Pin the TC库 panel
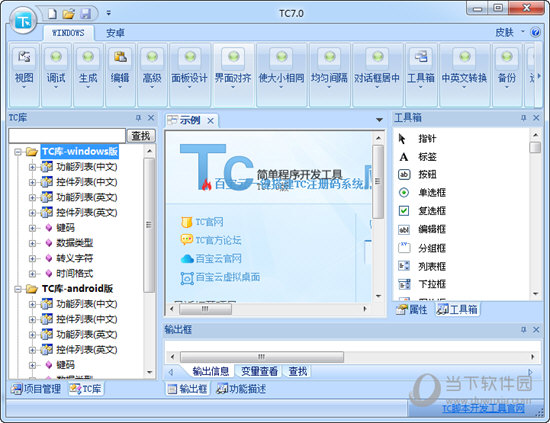The image size is (550, 423). tap(138, 118)
